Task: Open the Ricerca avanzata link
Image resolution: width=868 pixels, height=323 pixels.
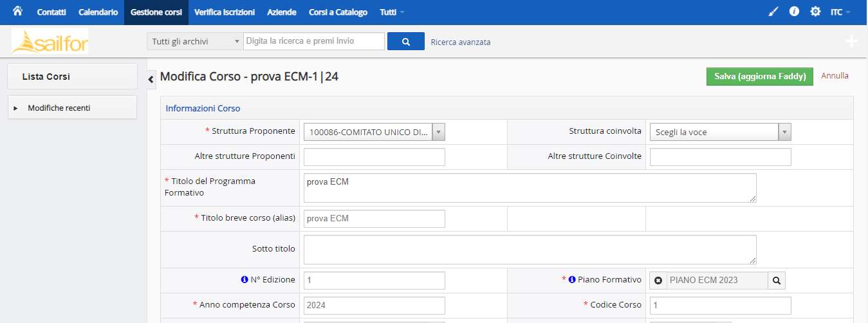Action: click(461, 42)
